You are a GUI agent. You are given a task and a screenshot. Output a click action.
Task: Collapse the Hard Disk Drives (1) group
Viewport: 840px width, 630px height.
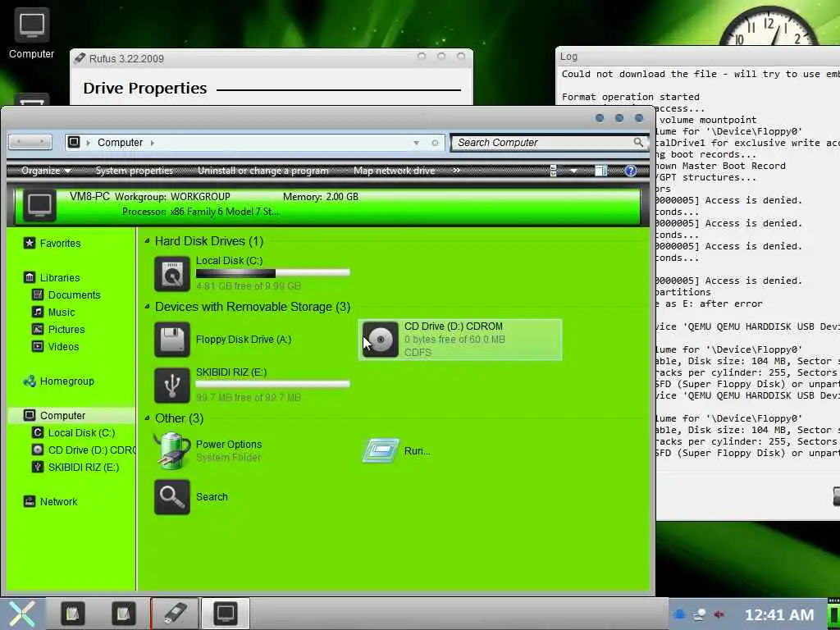pyautogui.click(x=148, y=241)
